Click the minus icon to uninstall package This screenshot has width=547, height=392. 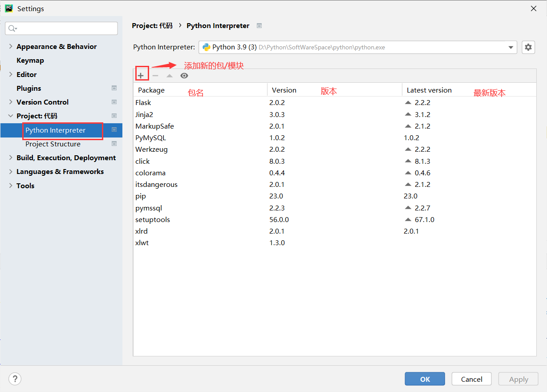155,76
